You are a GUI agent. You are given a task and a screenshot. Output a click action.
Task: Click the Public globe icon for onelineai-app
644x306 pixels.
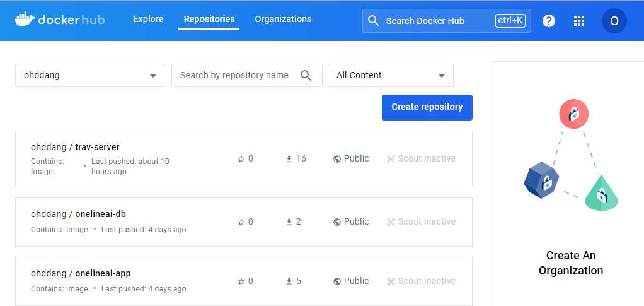pos(337,281)
